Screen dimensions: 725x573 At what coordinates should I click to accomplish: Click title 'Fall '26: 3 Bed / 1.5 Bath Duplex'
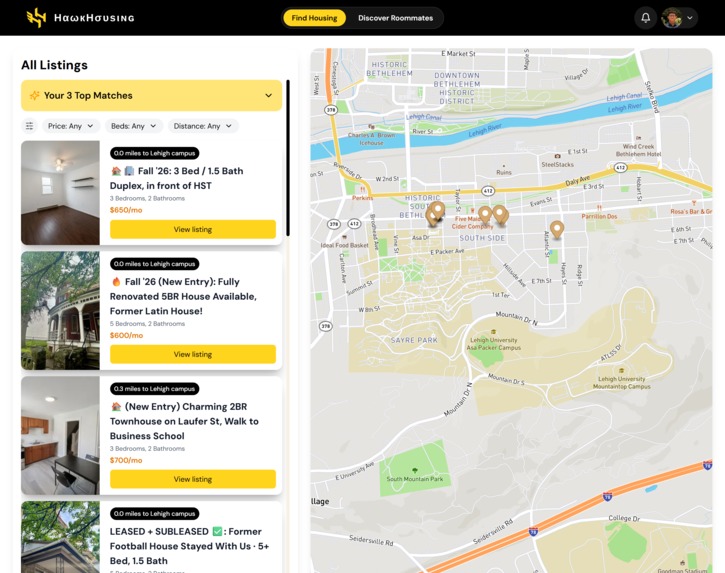tap(177, 178)
